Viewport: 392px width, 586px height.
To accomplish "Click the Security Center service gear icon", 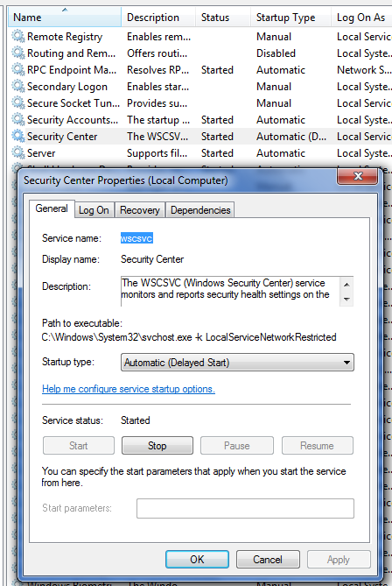I will coord(17,136).
